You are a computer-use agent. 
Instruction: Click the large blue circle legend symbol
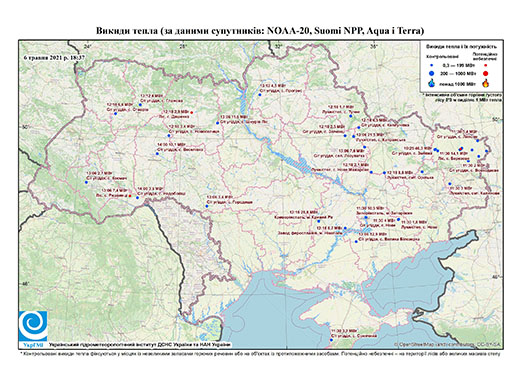(x=432, y=73)
